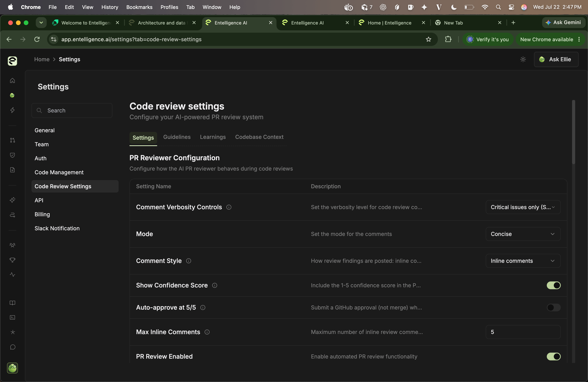Switch to the Home | Entelligence browser tab

pyautogui.click(x=391, y=23)
